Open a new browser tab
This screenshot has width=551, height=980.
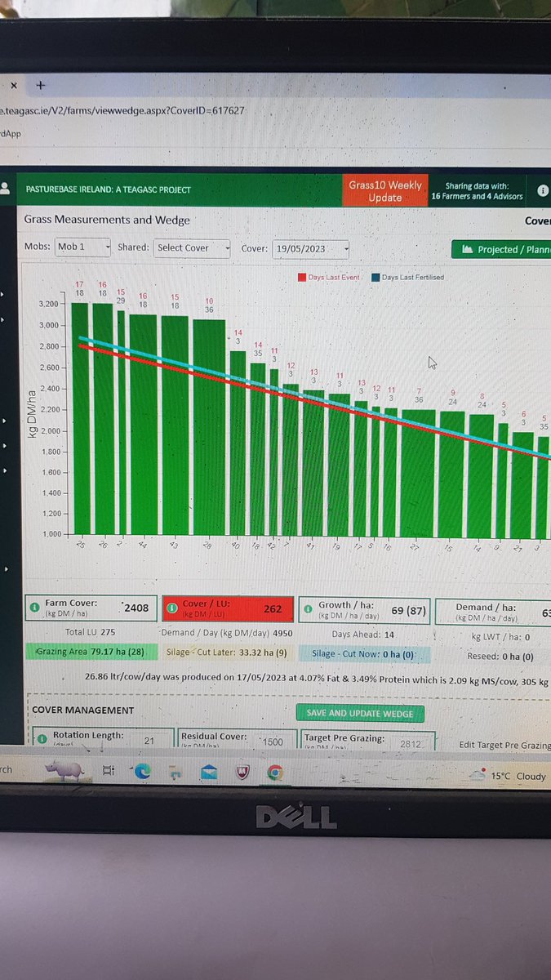point(41,84)
